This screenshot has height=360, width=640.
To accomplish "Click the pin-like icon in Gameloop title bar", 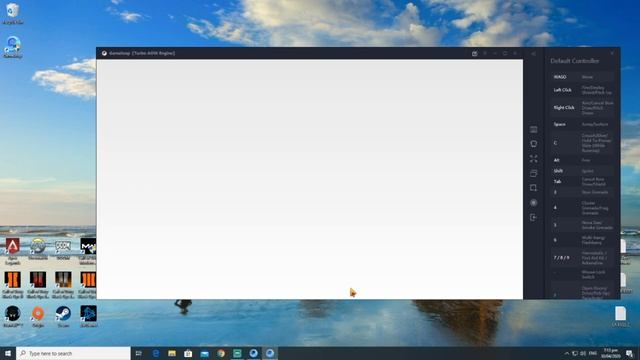I will click(x=474, y=53).
